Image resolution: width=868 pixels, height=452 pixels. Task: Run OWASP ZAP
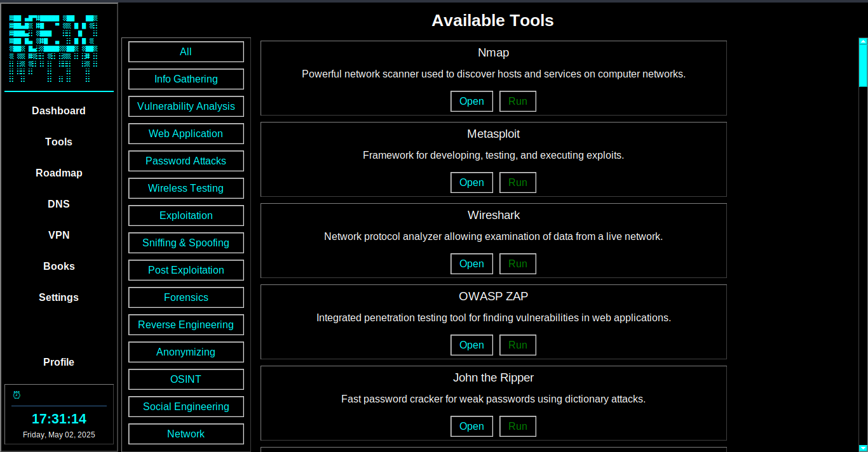[x=518, y=345]
